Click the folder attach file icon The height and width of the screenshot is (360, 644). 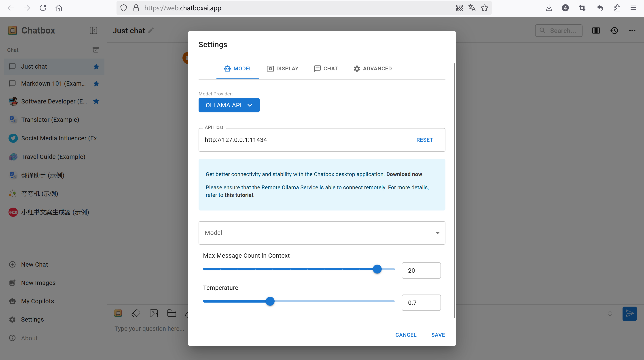(172, 313)
